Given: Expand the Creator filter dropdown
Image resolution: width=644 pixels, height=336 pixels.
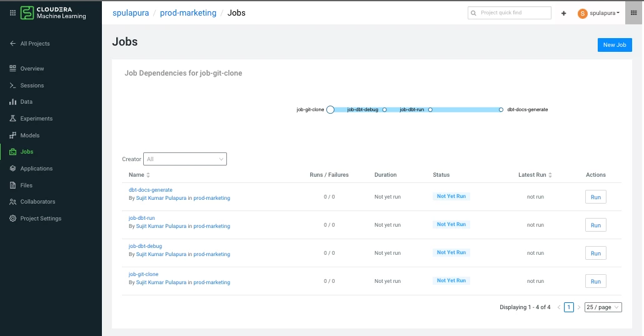Looking at the screenshot, I should click(185, 159).
